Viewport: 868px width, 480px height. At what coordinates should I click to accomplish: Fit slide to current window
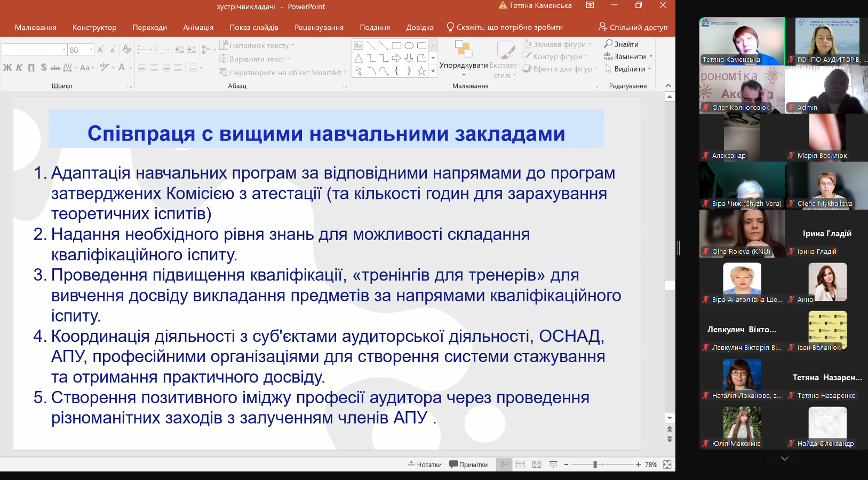tap(667, 465)
